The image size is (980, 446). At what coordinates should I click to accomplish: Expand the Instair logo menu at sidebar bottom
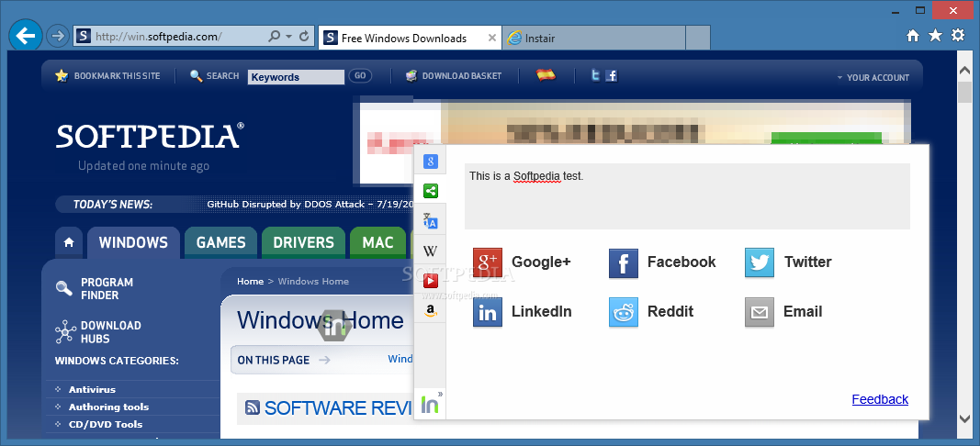click(431, 404)
